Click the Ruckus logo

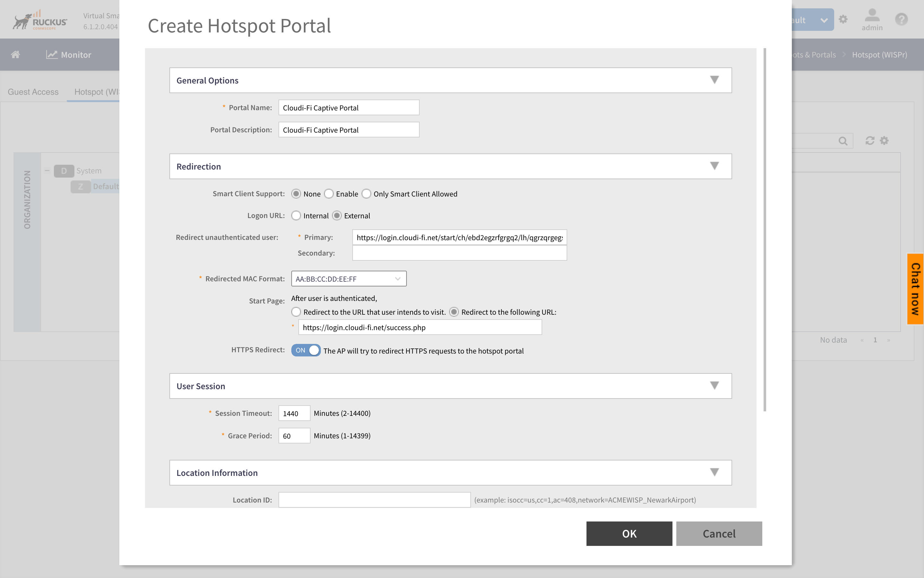tap(40, 20)
